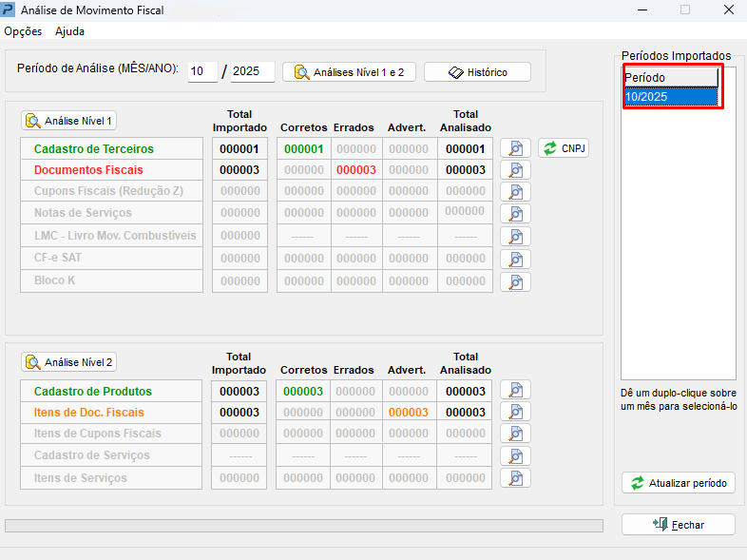Open details icon for Cadastro de Terceiros row
The image size is (747, 560).
tap(515, 148)
